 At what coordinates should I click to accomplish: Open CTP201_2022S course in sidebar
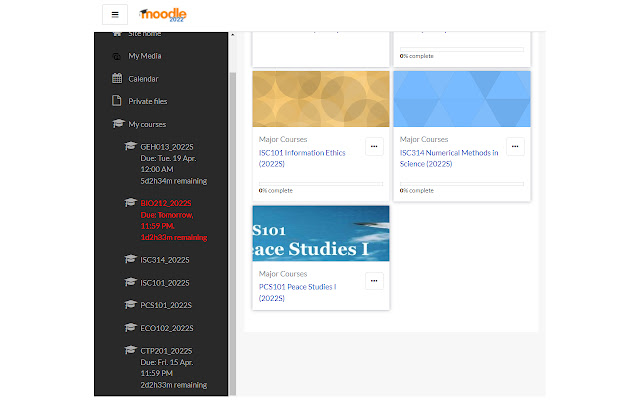click(166, 351)
